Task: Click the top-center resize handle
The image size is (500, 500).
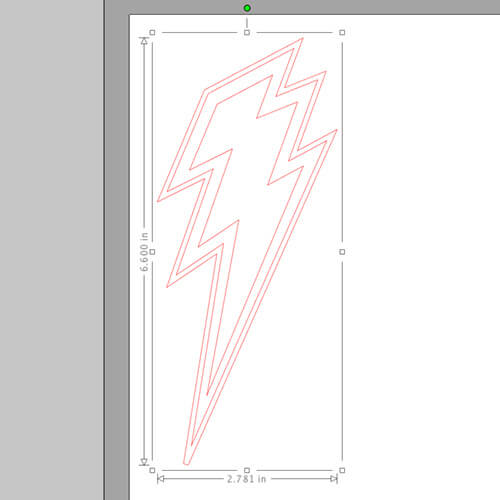Action: [247, 32]
